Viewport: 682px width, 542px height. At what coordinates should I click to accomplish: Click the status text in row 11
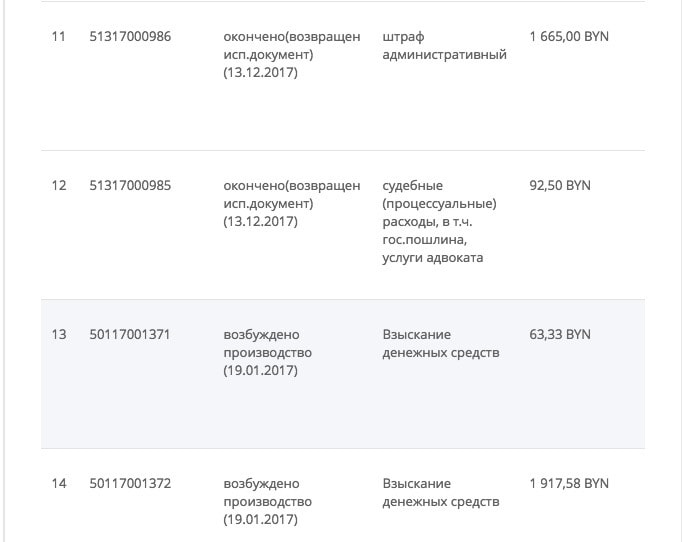(x=291, y=54)
